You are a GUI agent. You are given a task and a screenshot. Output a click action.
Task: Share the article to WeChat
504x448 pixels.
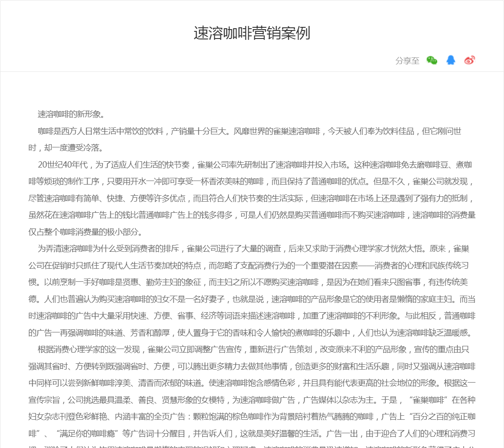[x=432, y=60]
